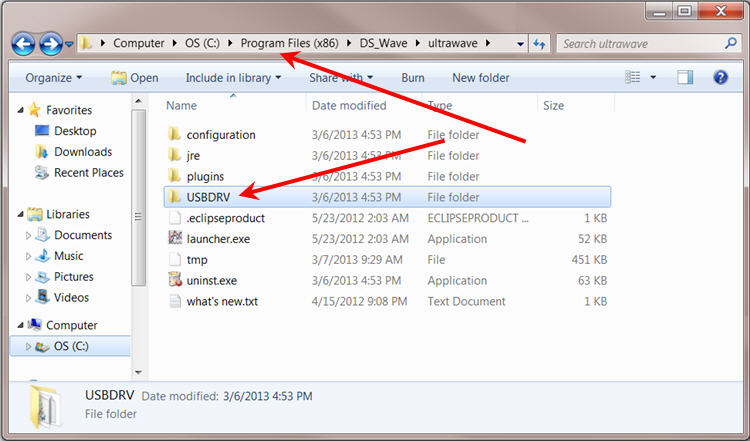Click the folder icon in the address bar
This screenshot has width=750, height=441.
coord(86,44)
